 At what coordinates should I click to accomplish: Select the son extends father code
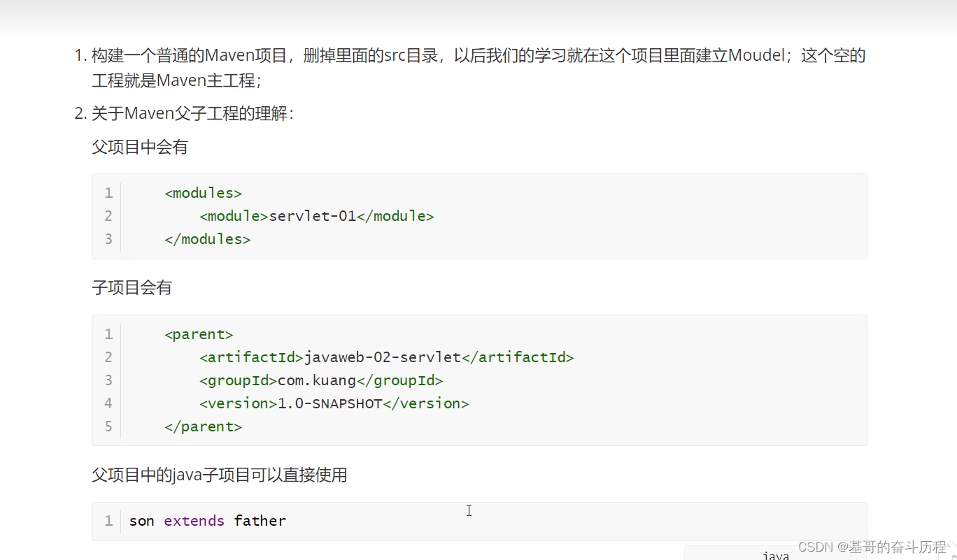pyautogui.click(x=206, y=520)
